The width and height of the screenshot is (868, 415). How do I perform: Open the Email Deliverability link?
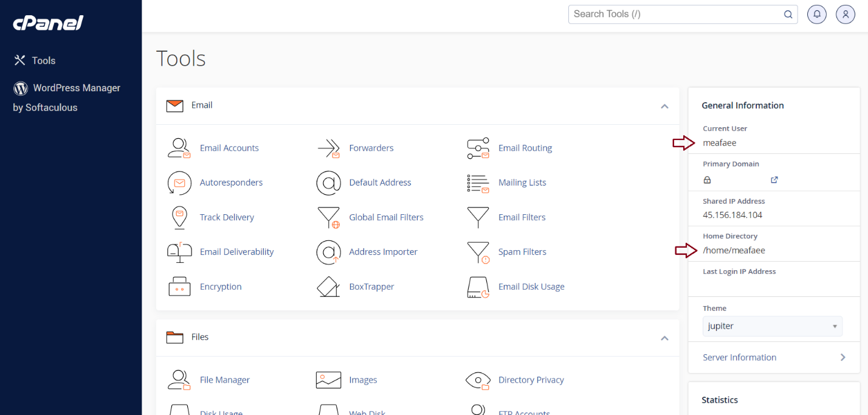point(236,252)
